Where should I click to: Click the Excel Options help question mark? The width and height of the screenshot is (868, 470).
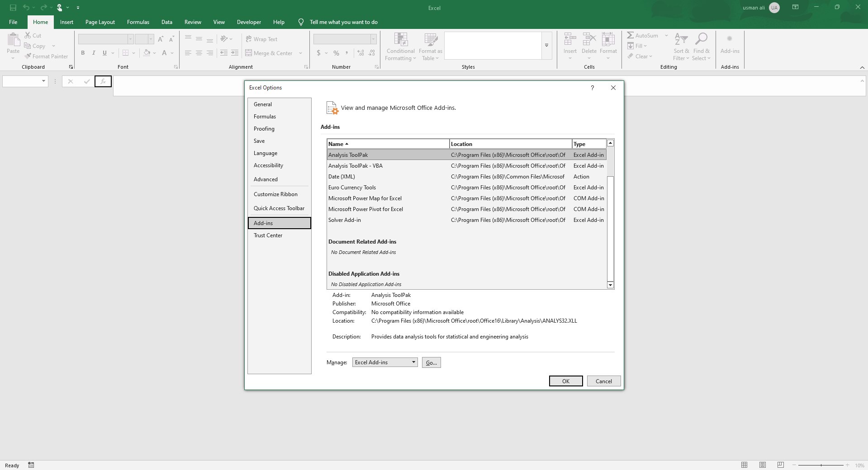pos(592,88)
